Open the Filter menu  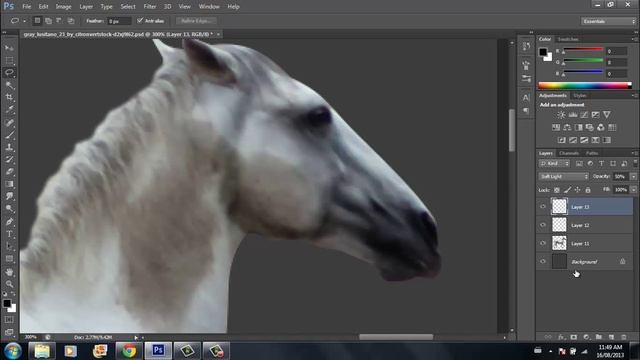pos(149,7)
